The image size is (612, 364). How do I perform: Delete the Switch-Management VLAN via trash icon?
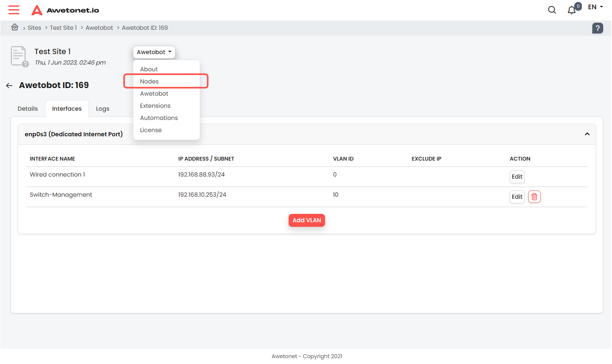coord(534,197)
